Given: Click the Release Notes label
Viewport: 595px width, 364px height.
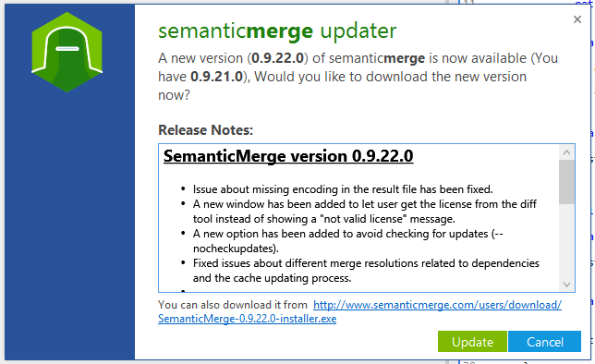Looking at the screenshot, I should [x=205, y=130].
